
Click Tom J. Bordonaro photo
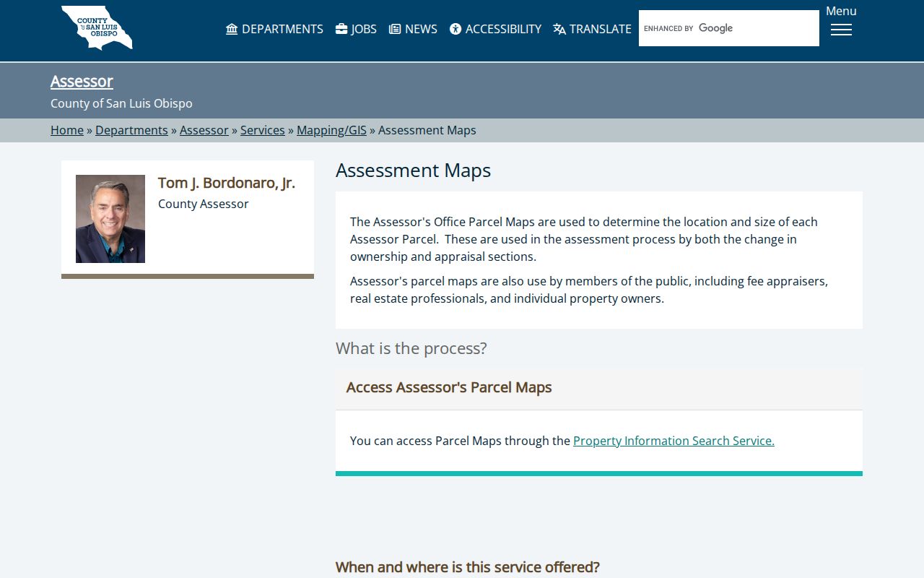(110, 219)
